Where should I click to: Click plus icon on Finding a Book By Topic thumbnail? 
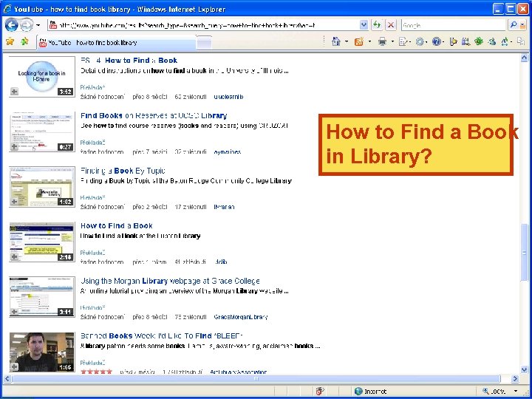(x=14, y=201)
